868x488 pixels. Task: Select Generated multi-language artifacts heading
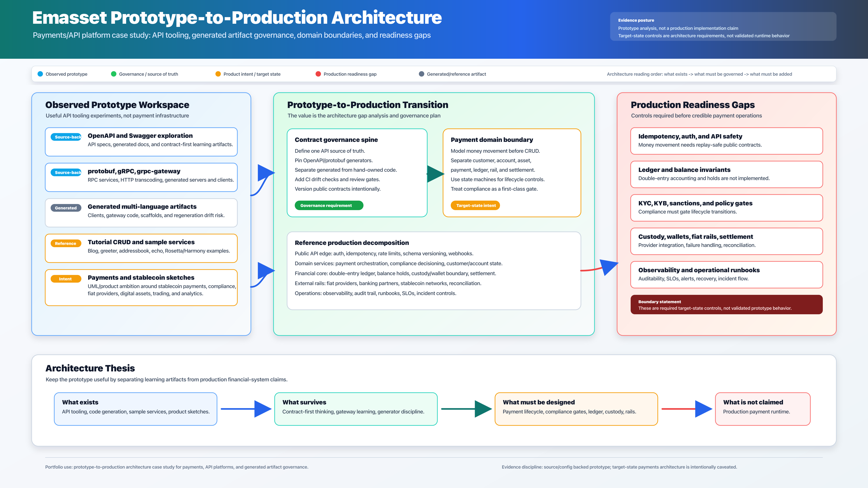(x=142, y=206)
